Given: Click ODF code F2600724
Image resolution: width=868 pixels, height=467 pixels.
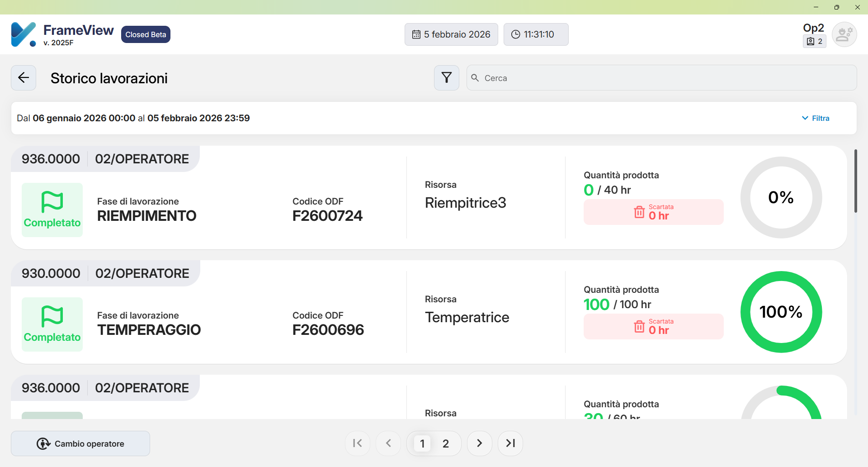Looking at the screenshot, I should pyautogui.click(x=327, y=216).
